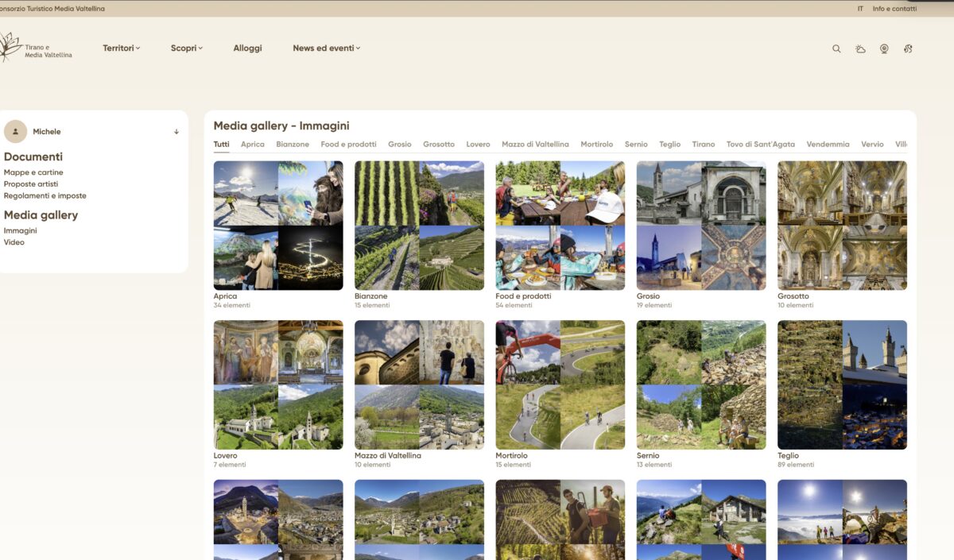
Task: Expand the Scopri dropdown menu
Action: (x=187, y=48)
